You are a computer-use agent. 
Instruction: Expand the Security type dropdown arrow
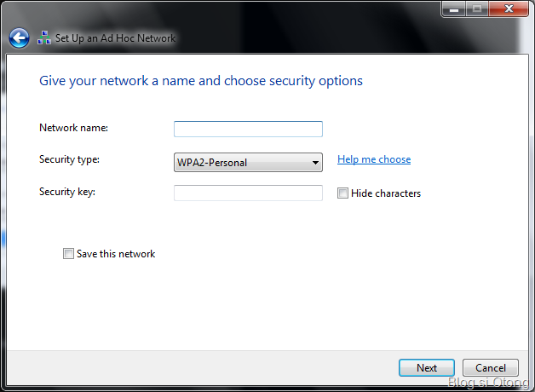315,163
